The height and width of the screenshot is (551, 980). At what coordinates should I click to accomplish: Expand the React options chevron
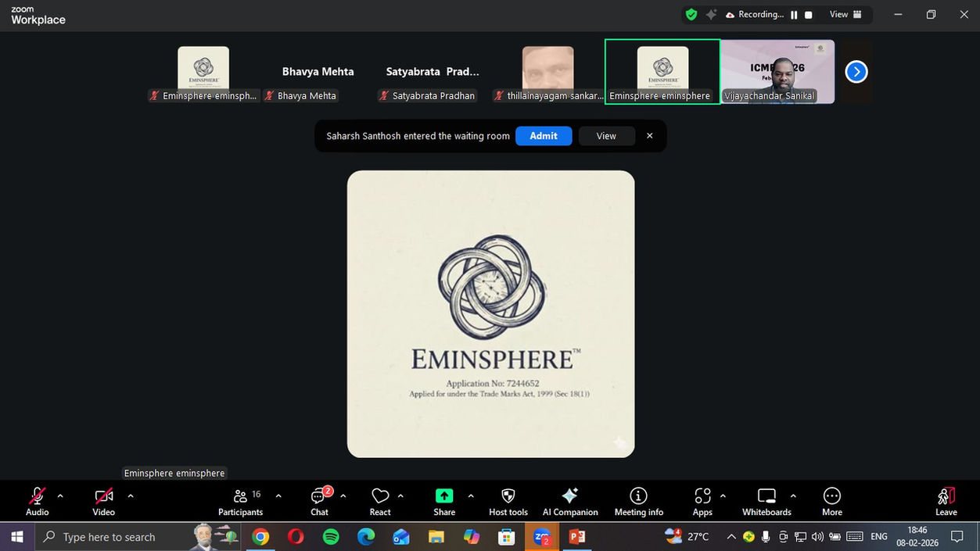[400, 496]
